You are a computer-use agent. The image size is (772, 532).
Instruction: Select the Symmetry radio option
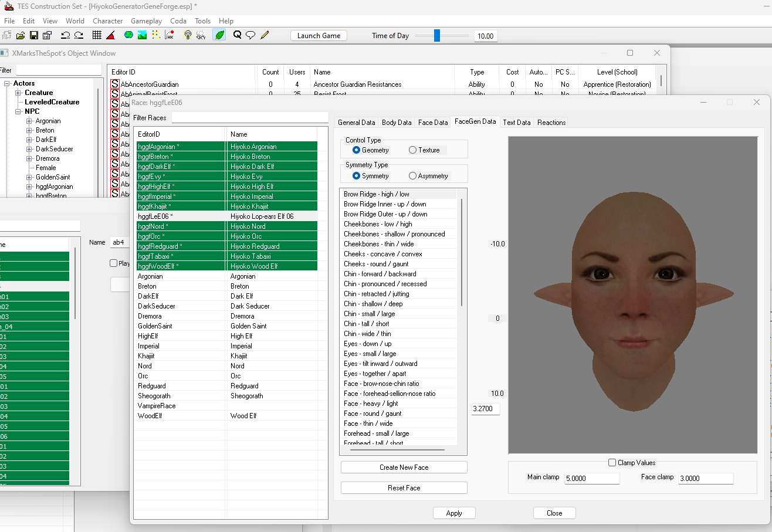coord(356,176)
